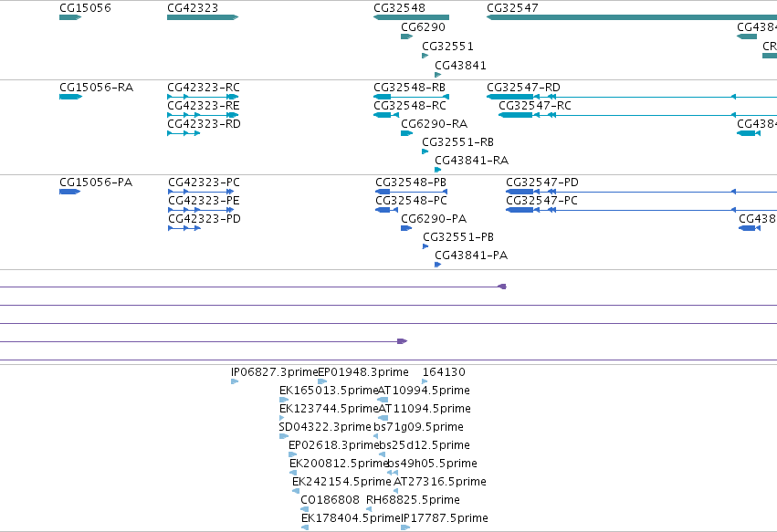Viewport: 777px width, 532px height.
Task: Select transcript CG6290-RA
Action: [x=407, y=133]
